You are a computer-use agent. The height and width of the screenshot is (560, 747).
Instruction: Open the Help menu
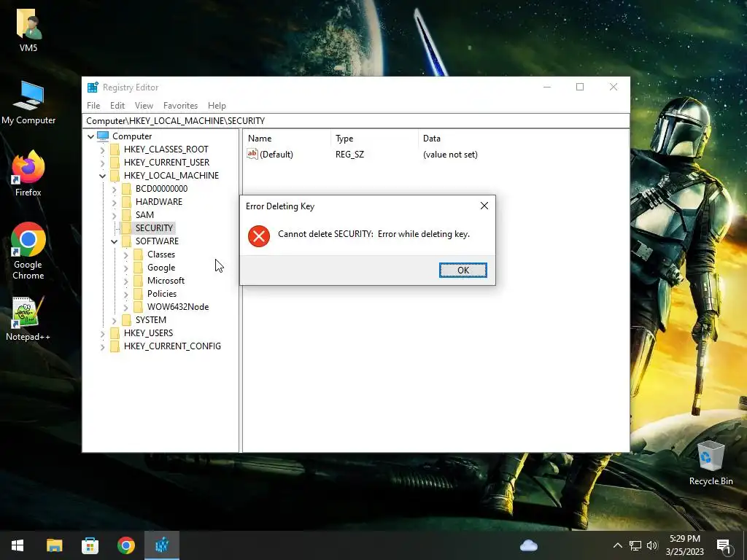(x=217, y=106)
